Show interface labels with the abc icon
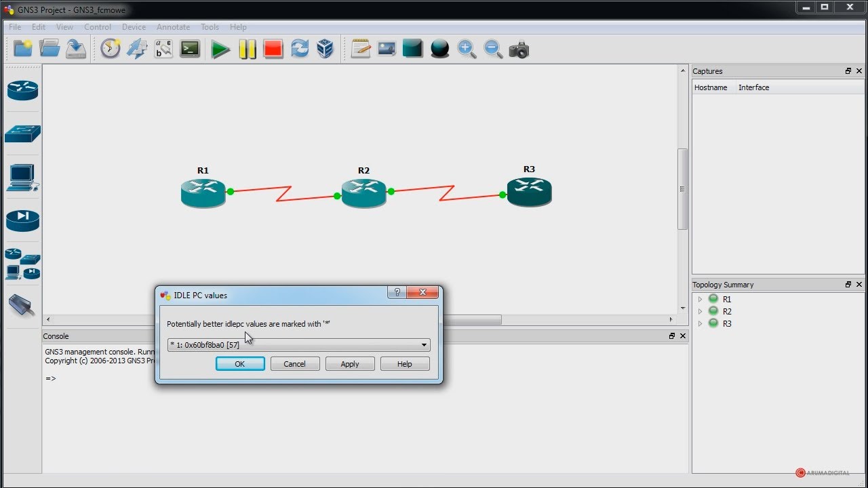Image resolution: width=868 pixels, height=488 pixels. [x=163, y=49]
